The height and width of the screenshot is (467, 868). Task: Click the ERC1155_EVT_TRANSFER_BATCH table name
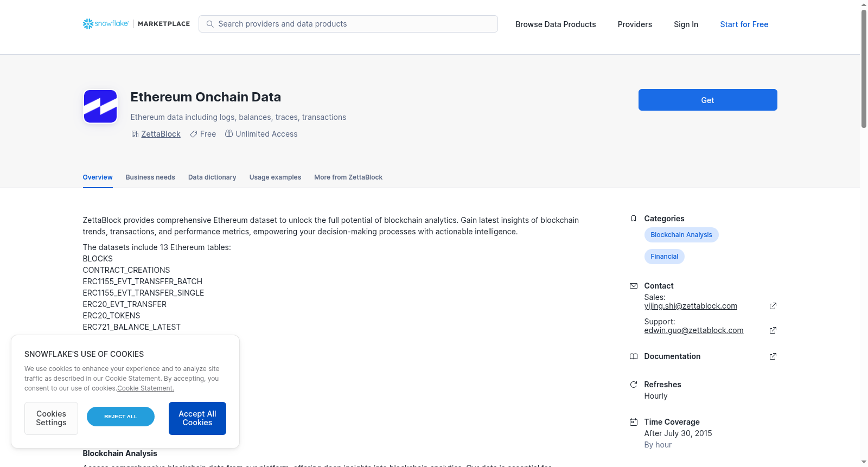pos(143,282)
